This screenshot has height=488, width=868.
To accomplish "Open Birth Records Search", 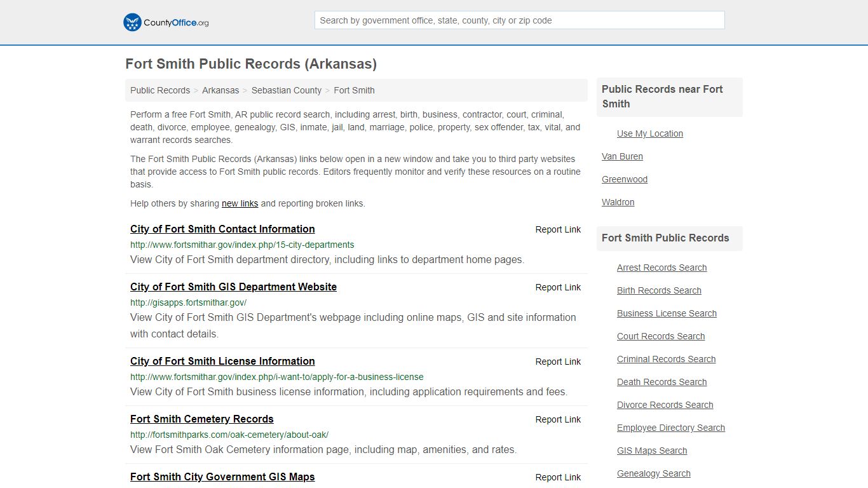I will point(659,290).
